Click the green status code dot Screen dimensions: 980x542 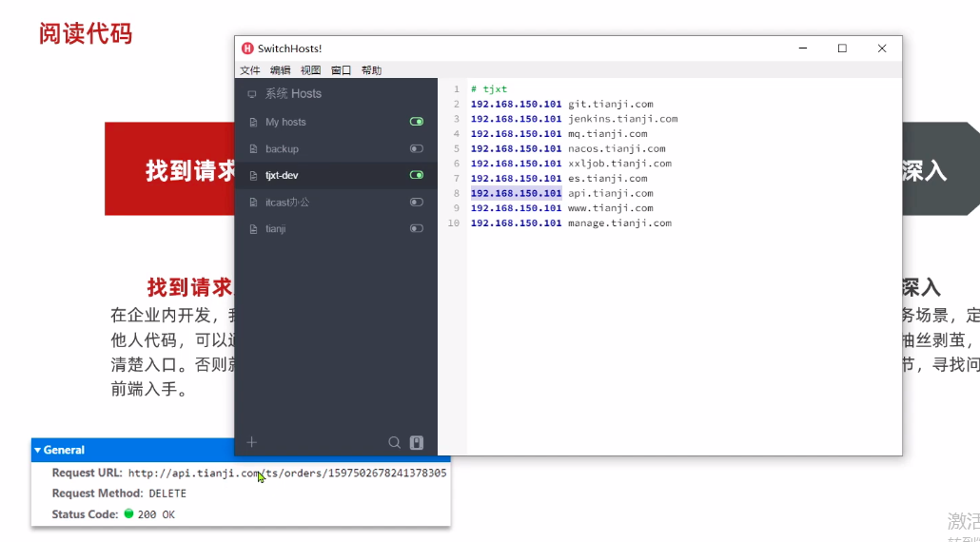pyautogui.click(x=128, y=513)
